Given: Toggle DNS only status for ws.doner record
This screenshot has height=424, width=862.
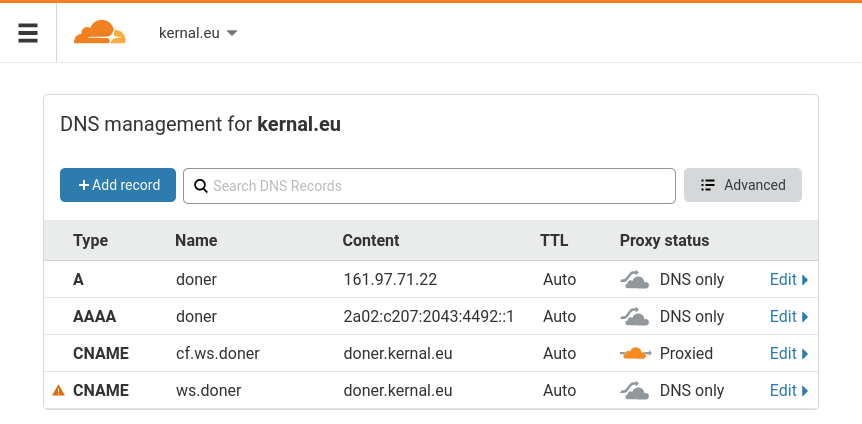Looking at the screenshot, I should pyautogui.click(x=691, y=391).
